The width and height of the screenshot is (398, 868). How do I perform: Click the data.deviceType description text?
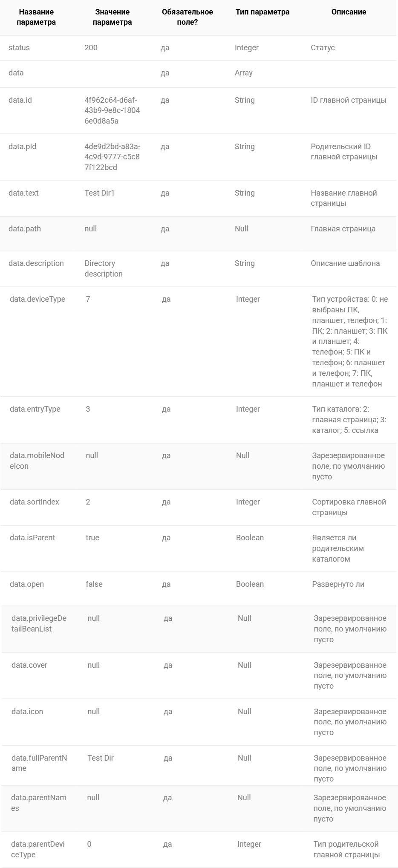[350, 341]
